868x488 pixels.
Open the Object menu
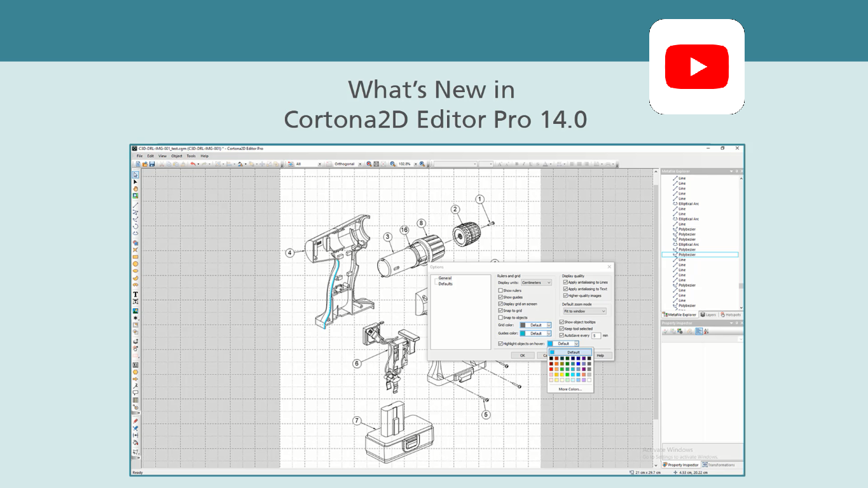pos(177,156)
